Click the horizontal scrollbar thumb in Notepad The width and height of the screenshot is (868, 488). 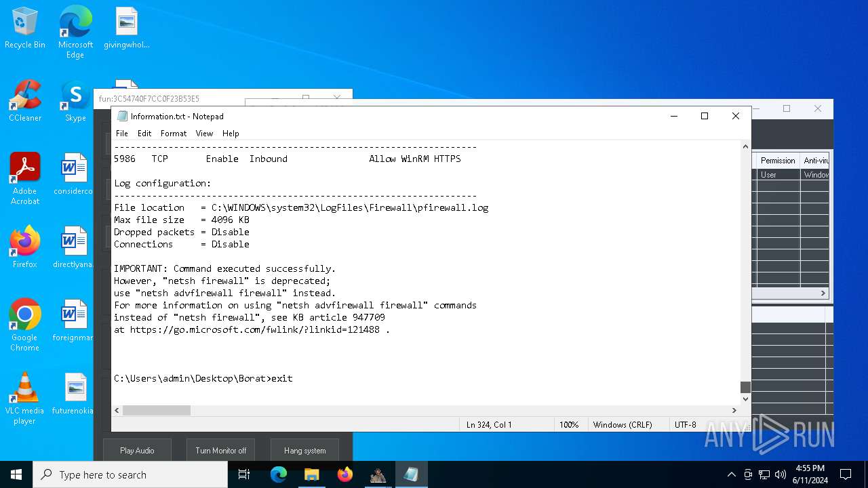pos(157,410)
